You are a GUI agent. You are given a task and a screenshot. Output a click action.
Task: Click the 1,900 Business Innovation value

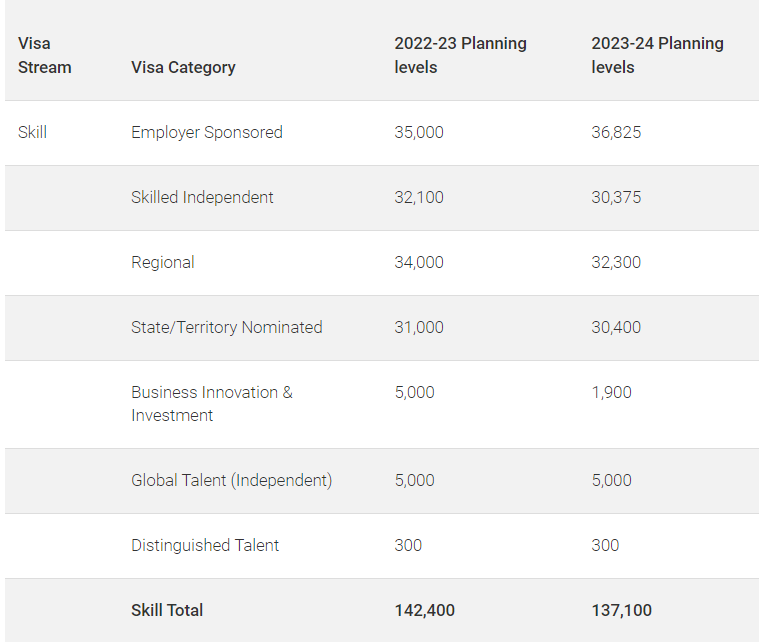point(611,392)
